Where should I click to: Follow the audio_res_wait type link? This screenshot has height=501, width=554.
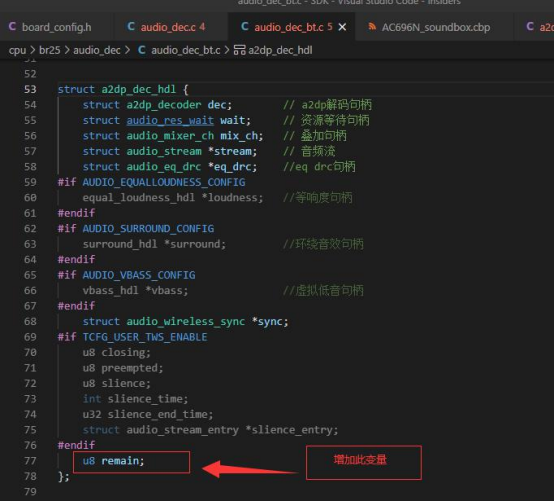(170, 120)
